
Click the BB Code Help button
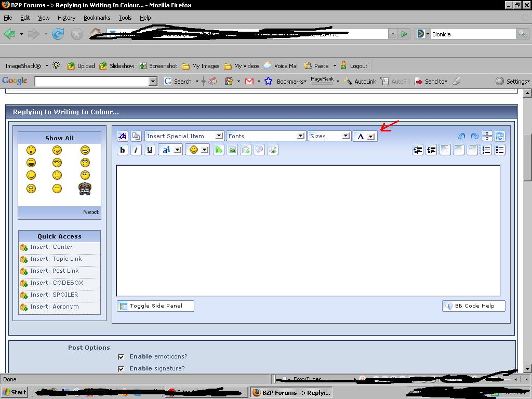(x=474, y=305)
